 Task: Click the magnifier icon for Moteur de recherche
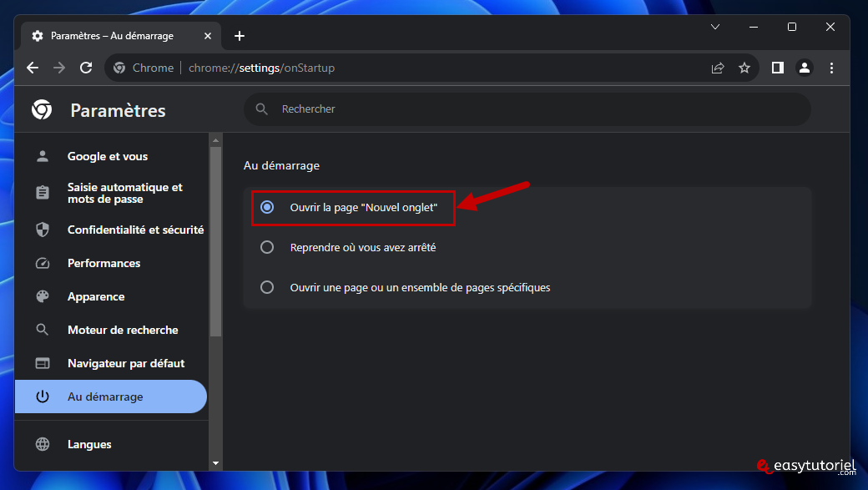43,330
